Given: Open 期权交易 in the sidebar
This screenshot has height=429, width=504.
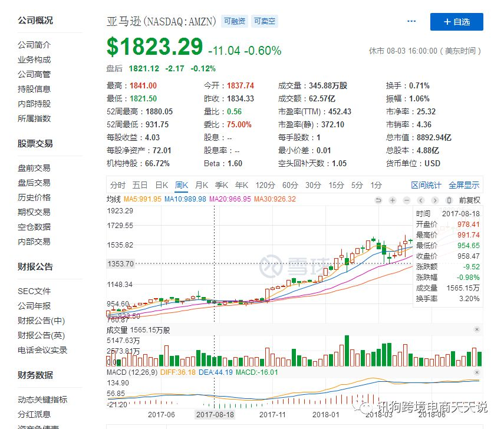Looking at the screenshot, I should click(x=34, y=212).
